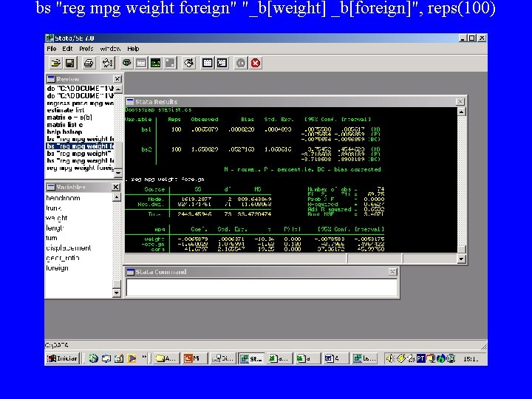Switch to the 'M' PowerPoint taskbar button

(x=194, y=358)
